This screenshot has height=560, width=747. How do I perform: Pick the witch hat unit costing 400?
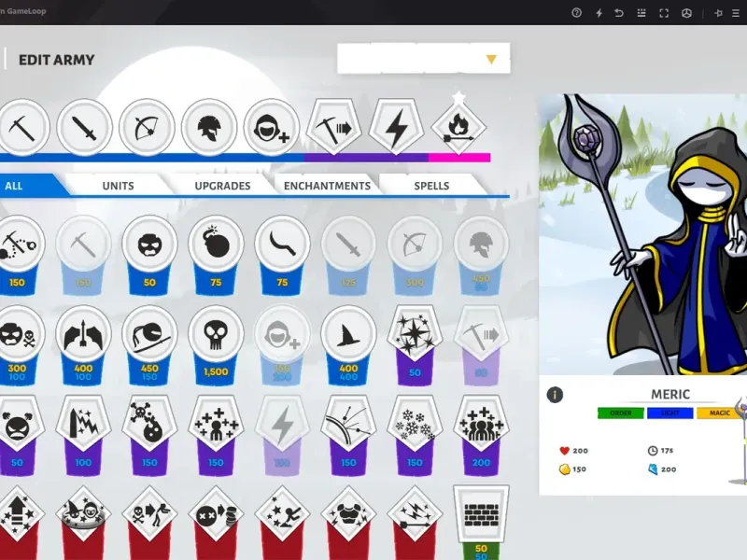pos(348,345)
